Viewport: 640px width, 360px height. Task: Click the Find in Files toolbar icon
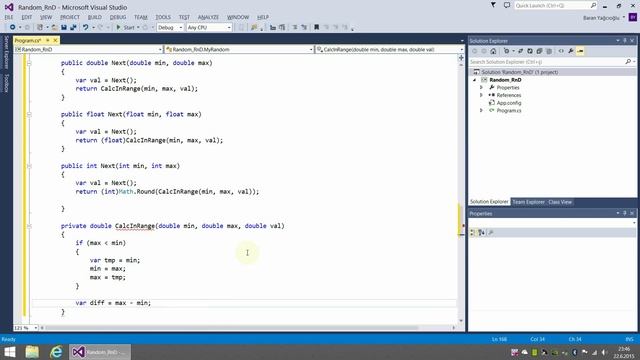point(254,27)
